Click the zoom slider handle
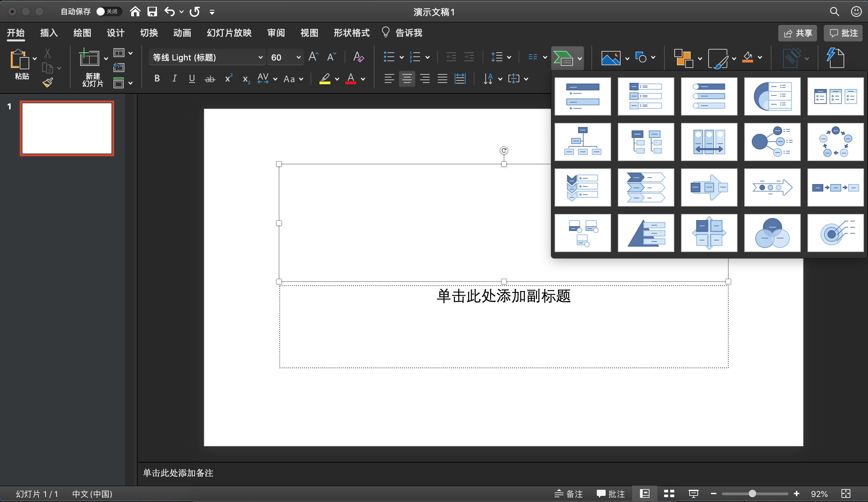 [x=752, y=494]
